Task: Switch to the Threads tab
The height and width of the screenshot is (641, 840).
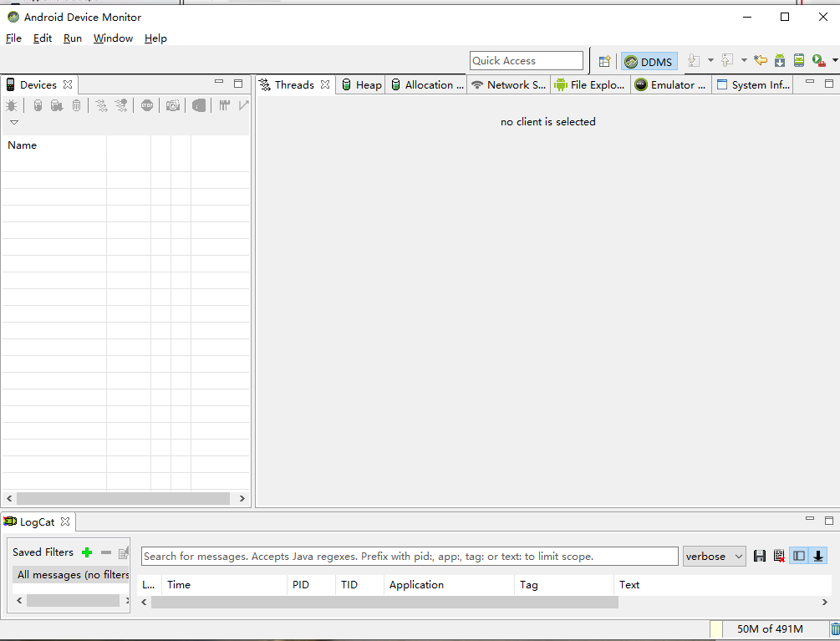Action: (294, 84)
